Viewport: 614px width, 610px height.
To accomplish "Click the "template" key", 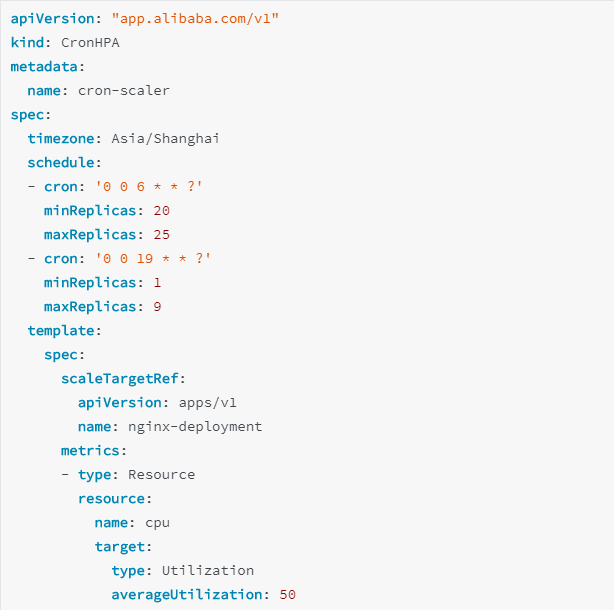I will tap(64, 330).
